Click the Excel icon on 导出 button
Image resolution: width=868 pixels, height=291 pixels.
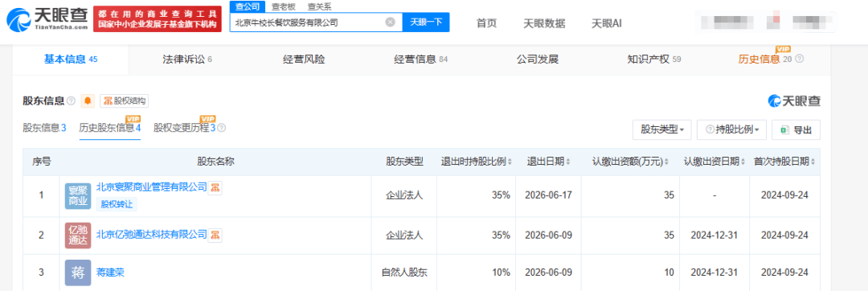coord(784,130)
